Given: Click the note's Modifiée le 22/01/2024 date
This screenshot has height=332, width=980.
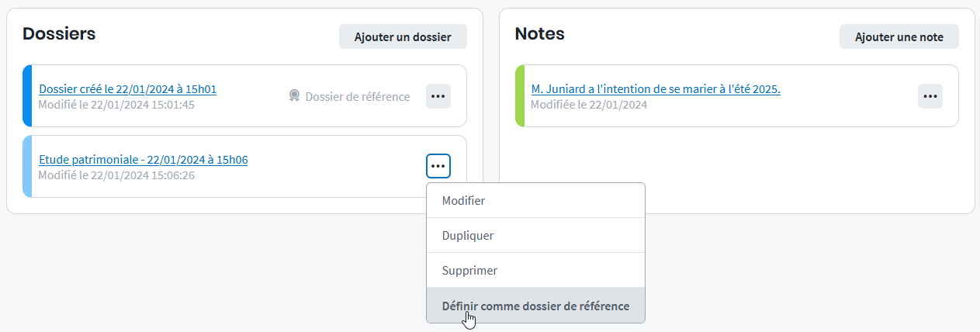Looking at the screenshot, I should click(589, 105).
